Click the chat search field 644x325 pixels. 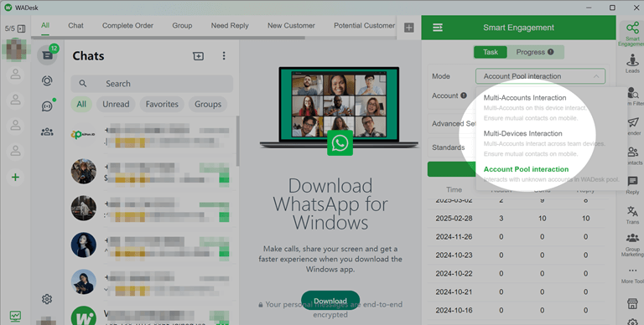pos(152,84)
